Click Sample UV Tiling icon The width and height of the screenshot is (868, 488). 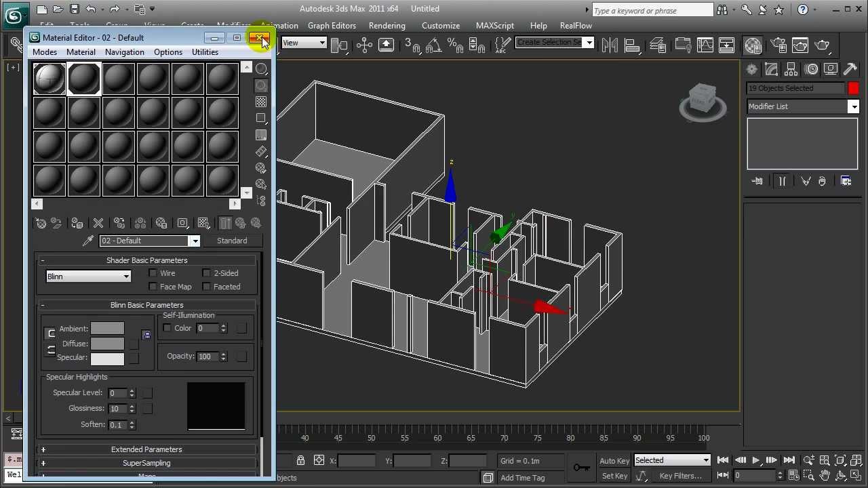click(x=261, y=118)
